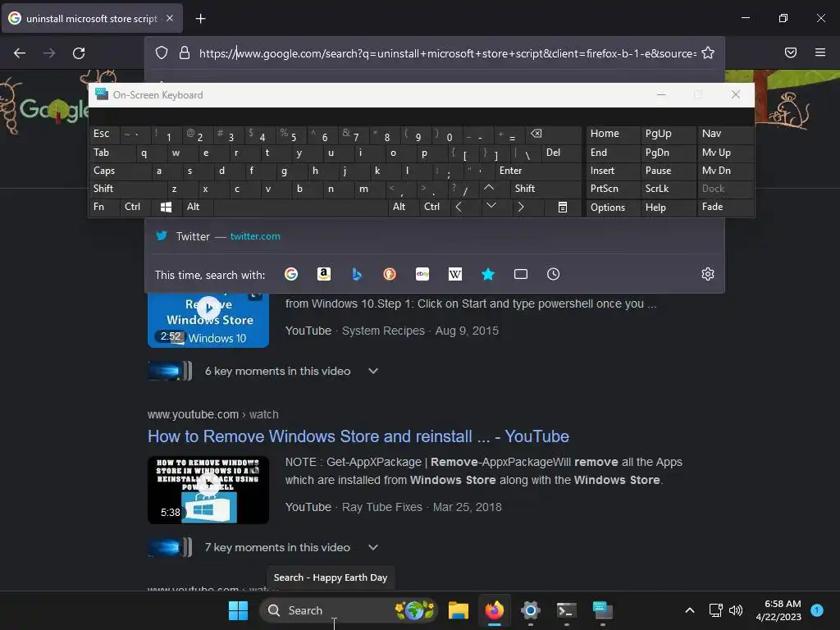Open the Firefox hamburger menu
Viewport: 840px width, 630px height.
[820, 52]
